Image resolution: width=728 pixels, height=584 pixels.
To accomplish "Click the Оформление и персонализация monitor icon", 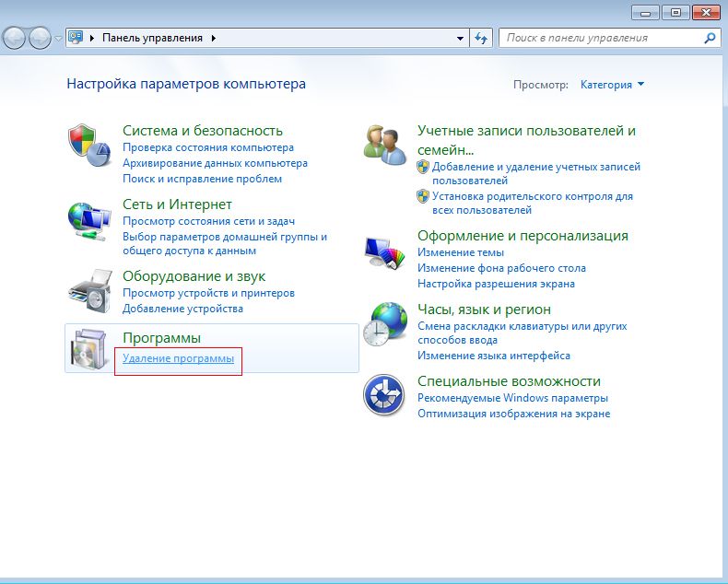I will (x=385, y=253).
